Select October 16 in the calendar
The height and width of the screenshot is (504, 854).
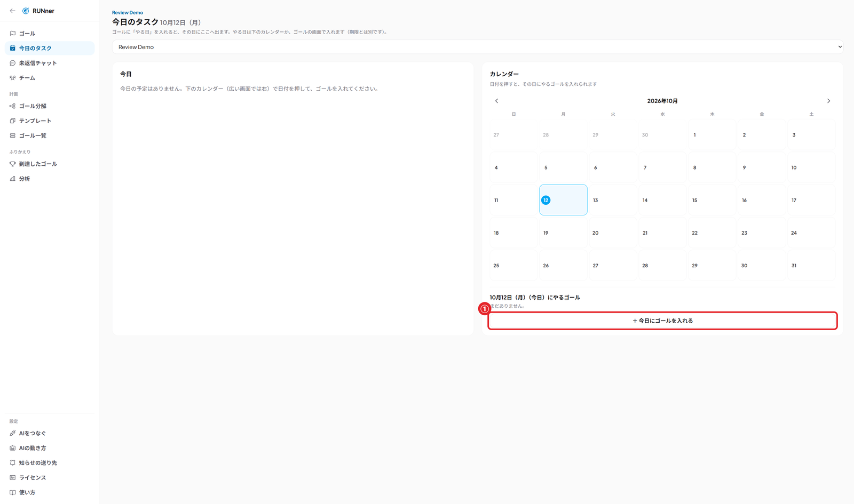point(762,200)
